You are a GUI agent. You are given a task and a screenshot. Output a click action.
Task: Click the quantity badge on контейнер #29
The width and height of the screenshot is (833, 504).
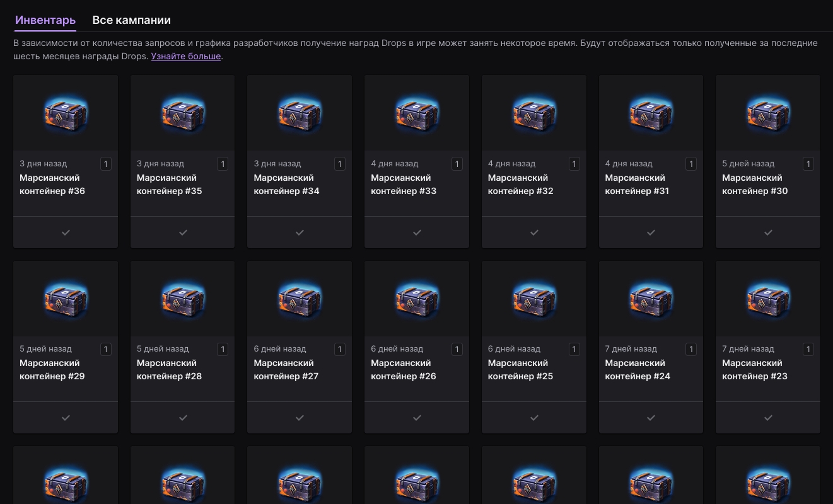[x=106, y=349]
